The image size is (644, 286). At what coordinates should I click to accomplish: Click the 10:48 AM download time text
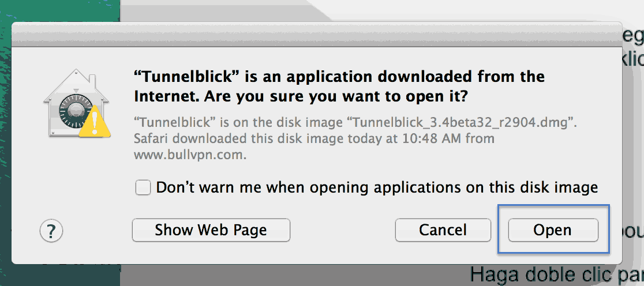[432, 139]
